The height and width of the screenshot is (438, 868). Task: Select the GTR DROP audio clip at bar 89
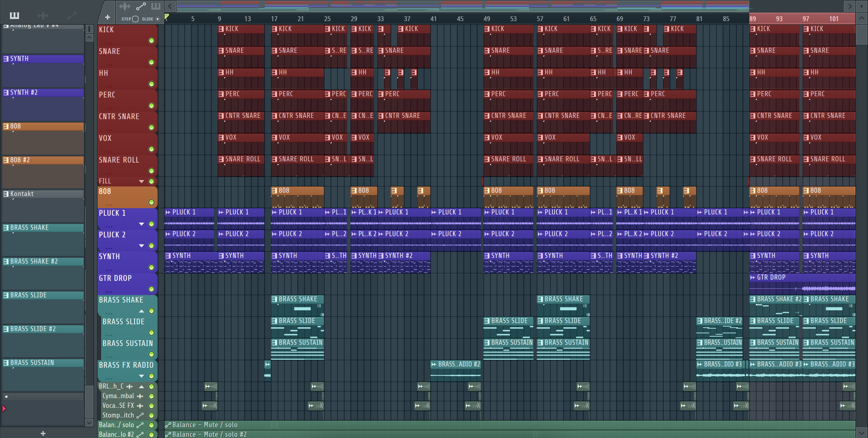click(x=802, y=283)
